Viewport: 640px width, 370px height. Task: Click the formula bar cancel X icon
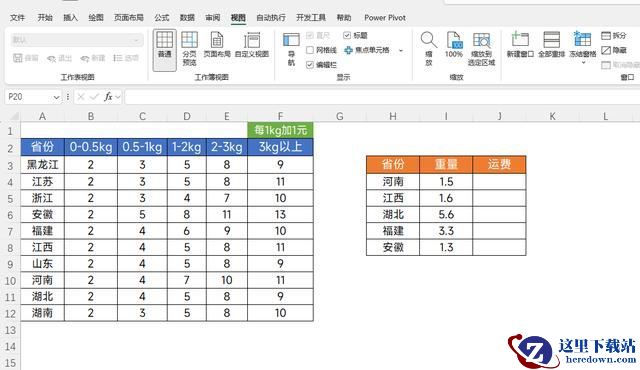point(81,97)
